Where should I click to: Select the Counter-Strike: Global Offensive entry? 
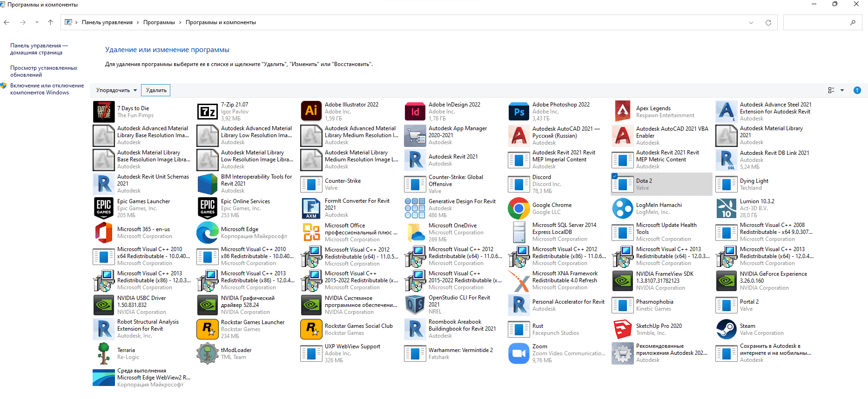pos(454,184)
